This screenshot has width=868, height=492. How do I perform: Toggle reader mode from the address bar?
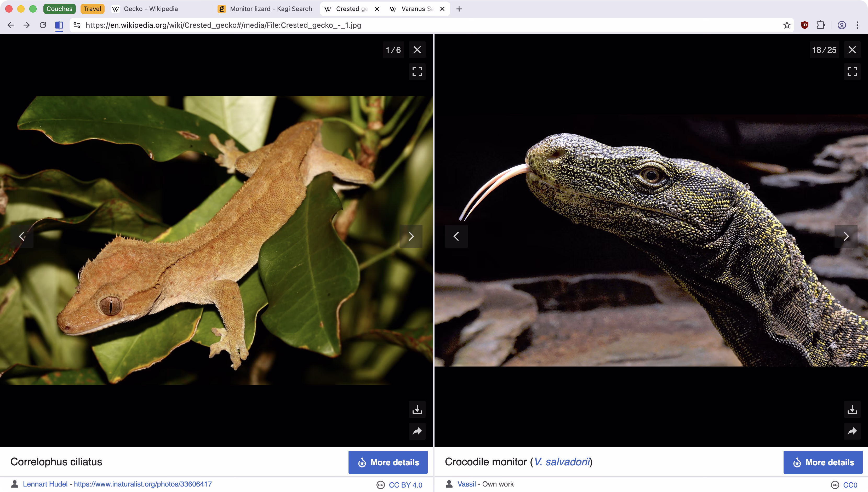point(59,25)
